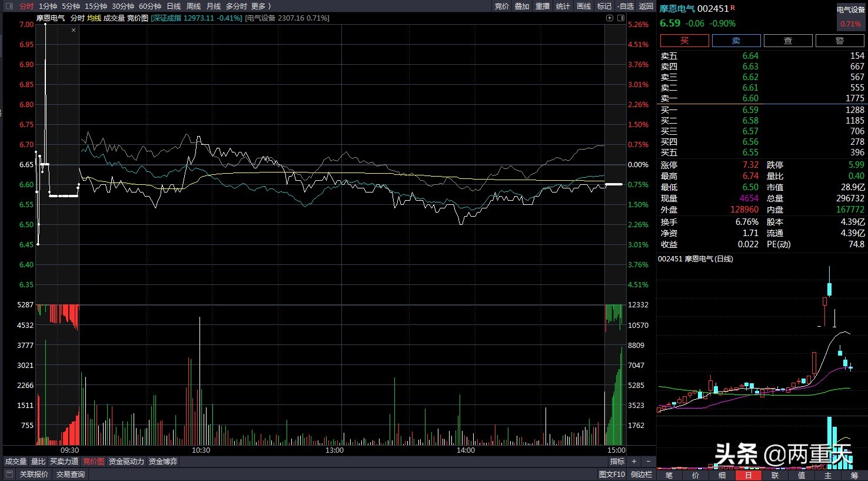Select the 主 tab in bottom-right panel
868x481 pixels.
tap(828, 475)
